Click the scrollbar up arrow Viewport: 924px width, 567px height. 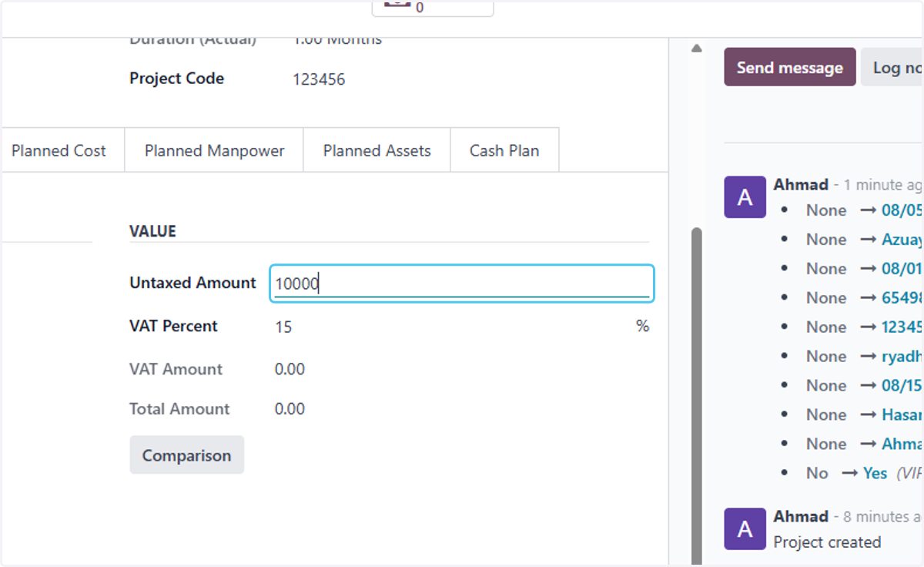pos(697,49)
